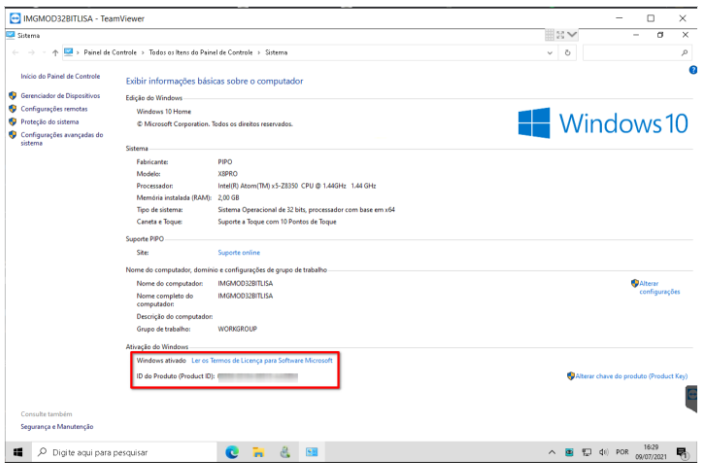Click the volume speaker tray icon
Screen dimensions: 703x466
[x=603, y=452]
